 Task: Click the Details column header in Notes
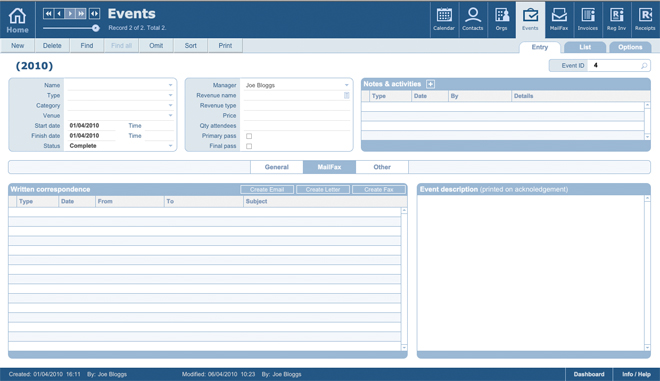(523, 96)
